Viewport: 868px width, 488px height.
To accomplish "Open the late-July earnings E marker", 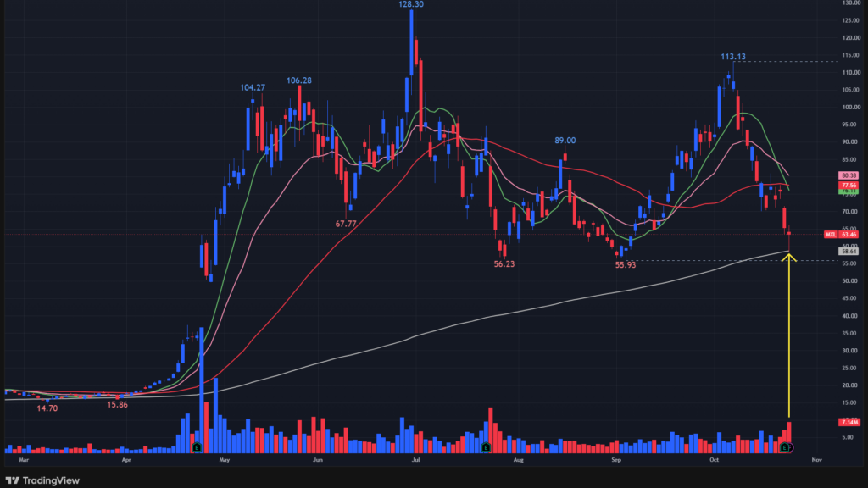I will (486, 447).
